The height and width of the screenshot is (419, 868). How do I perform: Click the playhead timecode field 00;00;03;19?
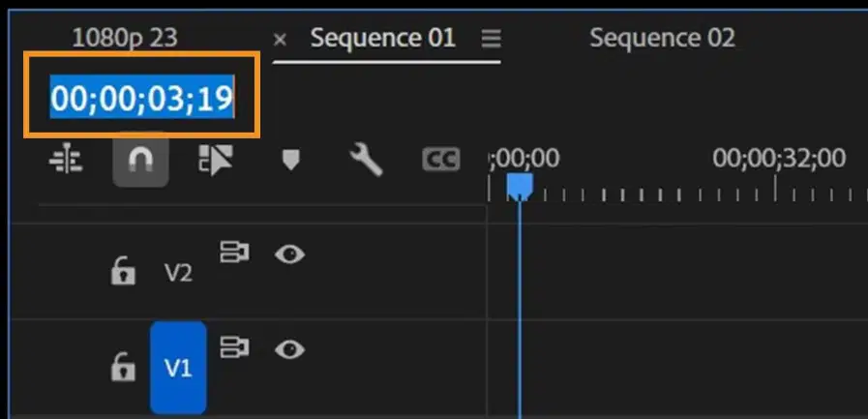[141, 97]
